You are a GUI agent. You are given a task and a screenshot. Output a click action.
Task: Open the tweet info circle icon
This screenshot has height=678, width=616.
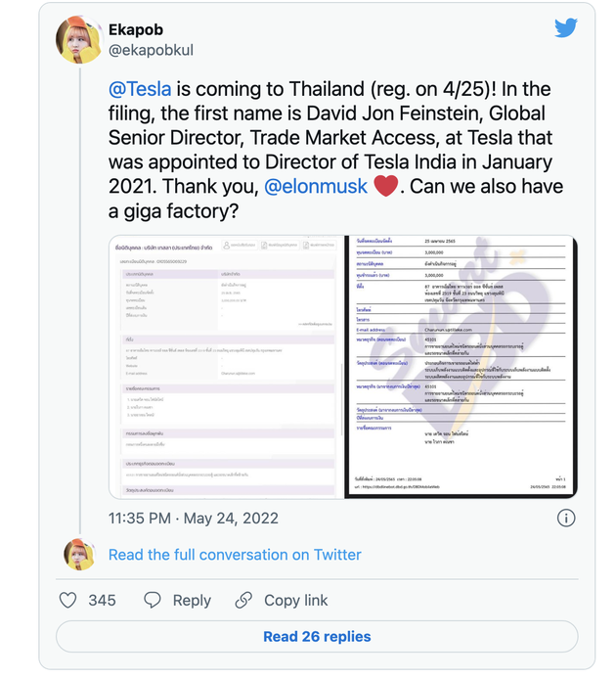(x=566, y=518)
